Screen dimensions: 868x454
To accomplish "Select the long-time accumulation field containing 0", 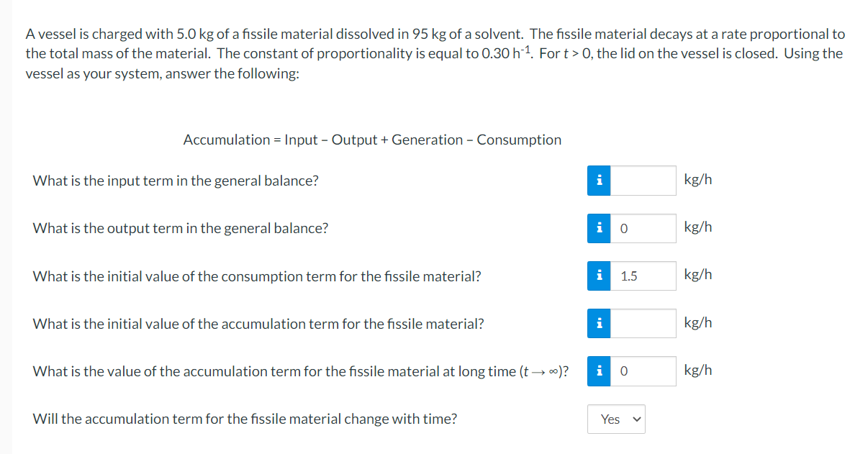I will (x=643, y=371).
